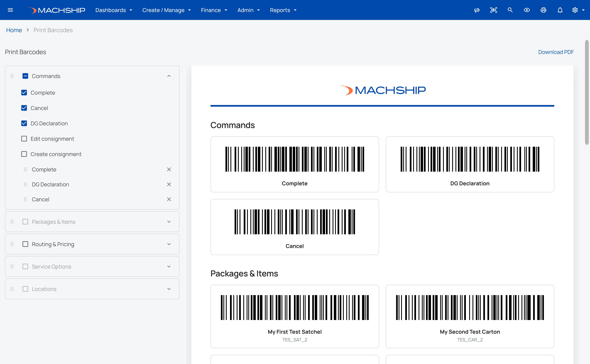
Task: Click the eye view icon in header
Action: coord(527,10)
